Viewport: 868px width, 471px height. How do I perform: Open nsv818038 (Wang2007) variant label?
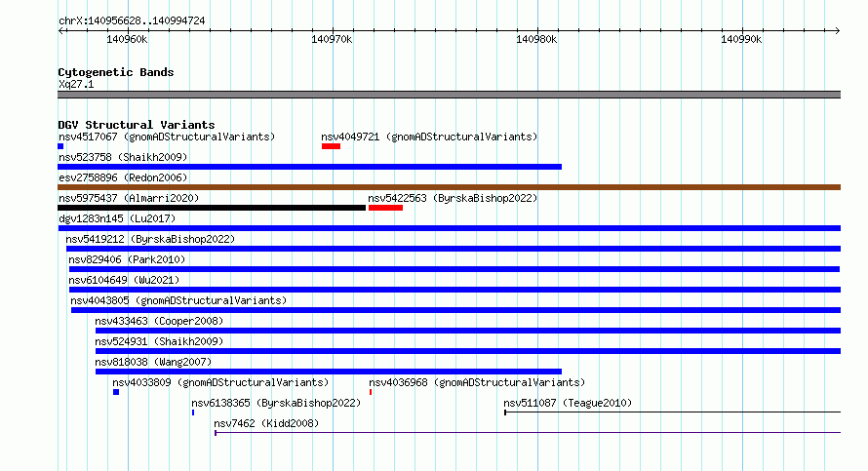click(x=153, y=362)
